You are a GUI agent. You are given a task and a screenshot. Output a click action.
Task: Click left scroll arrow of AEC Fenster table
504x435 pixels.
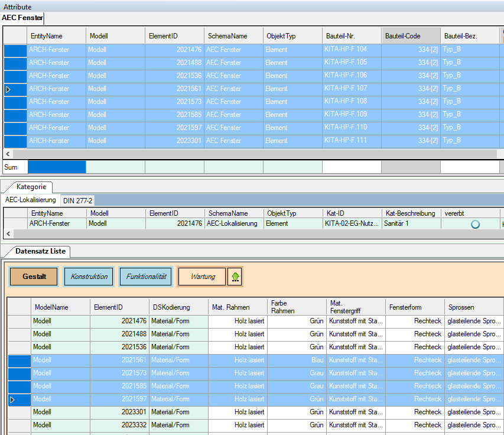(x=8, y=154)
